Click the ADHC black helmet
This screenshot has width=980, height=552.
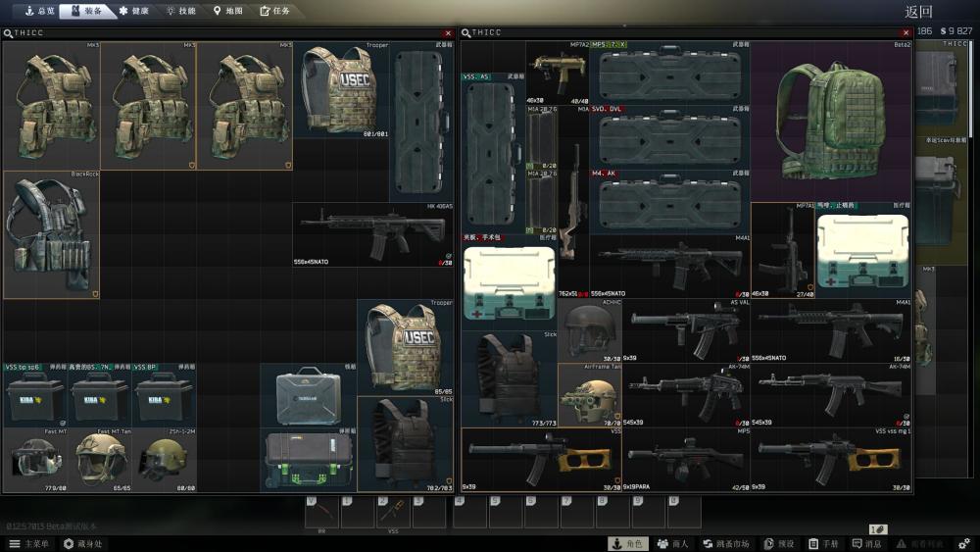[589, 330]
